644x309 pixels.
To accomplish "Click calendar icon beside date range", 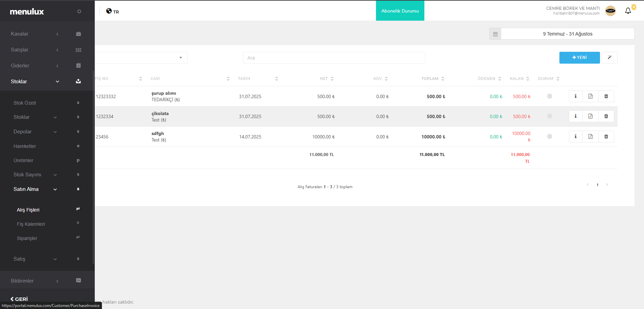I will coord(495,34).
